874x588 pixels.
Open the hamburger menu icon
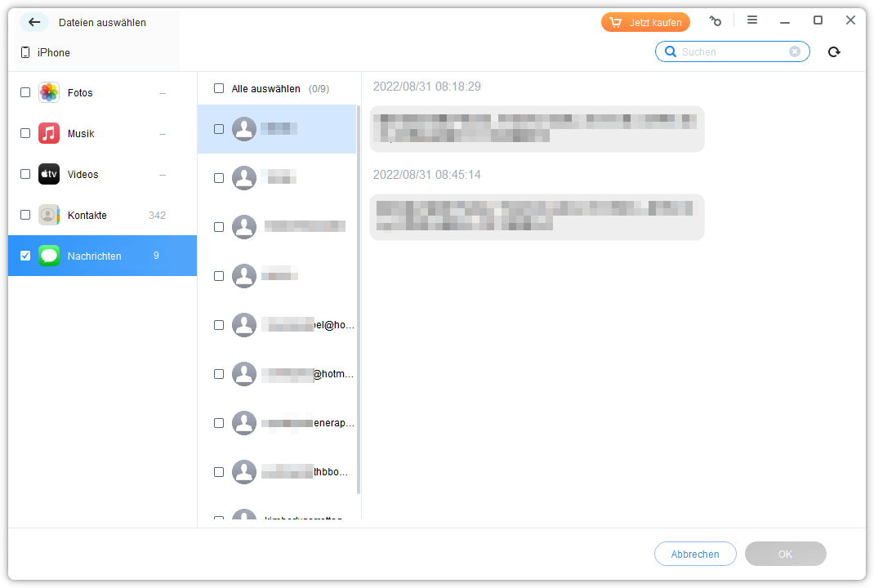[x=752, y=20]
